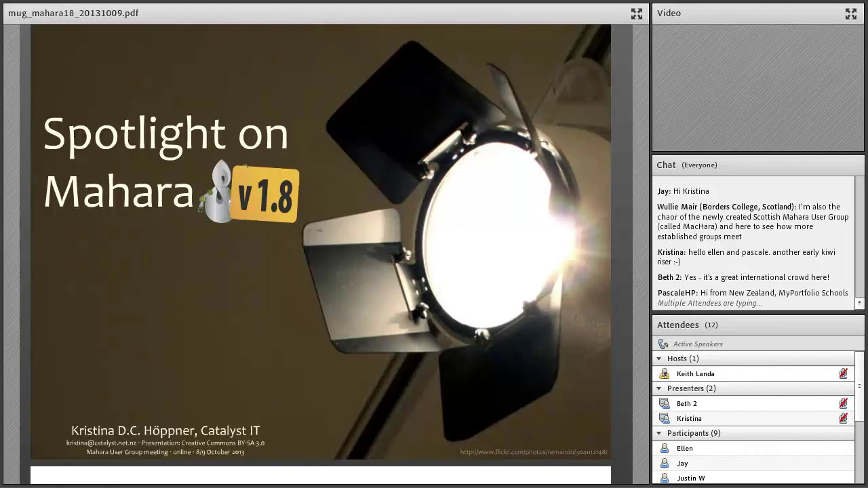
Task: Click 'Multiple Attendees are typing...' status
Action: point(709,304)
